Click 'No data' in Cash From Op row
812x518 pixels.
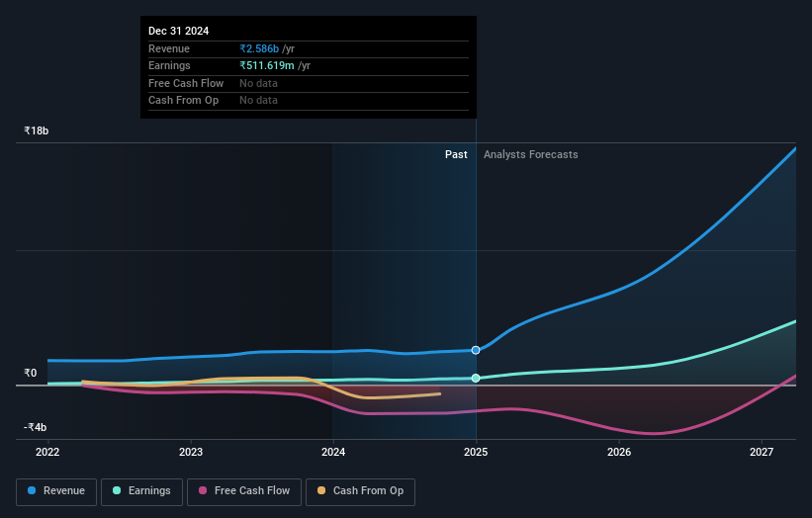click(x=258, y=101)
